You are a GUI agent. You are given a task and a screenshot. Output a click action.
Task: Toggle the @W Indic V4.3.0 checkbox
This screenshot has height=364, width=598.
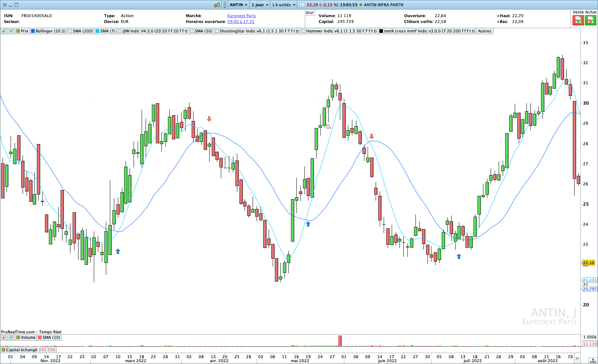coord(120,31)
